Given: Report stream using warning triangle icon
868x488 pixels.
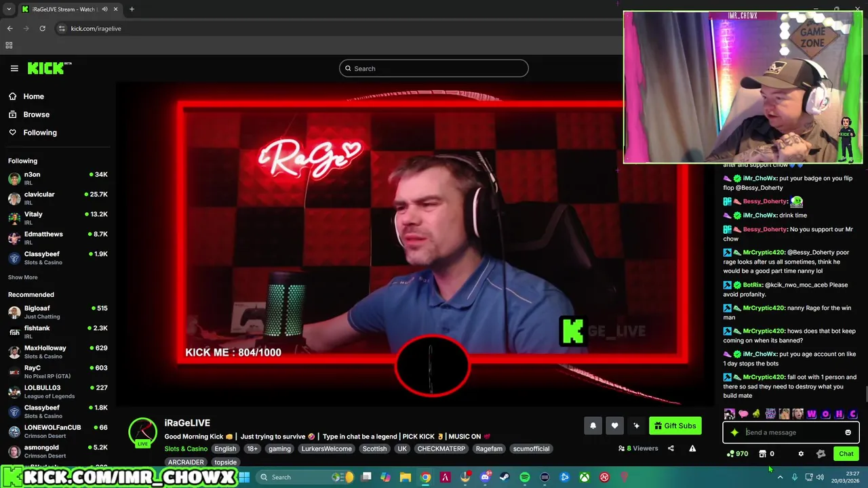Looking at the screenshot, I should coord(692,448).
